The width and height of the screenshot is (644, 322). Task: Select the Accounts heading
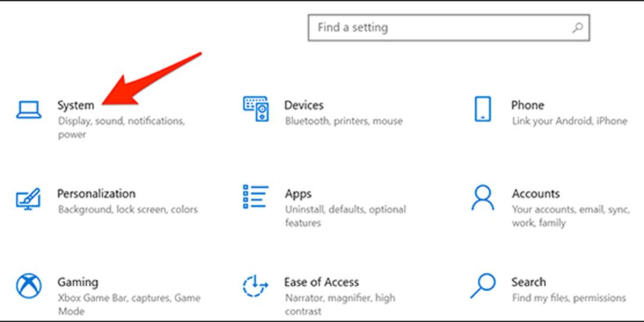point(535,193)
